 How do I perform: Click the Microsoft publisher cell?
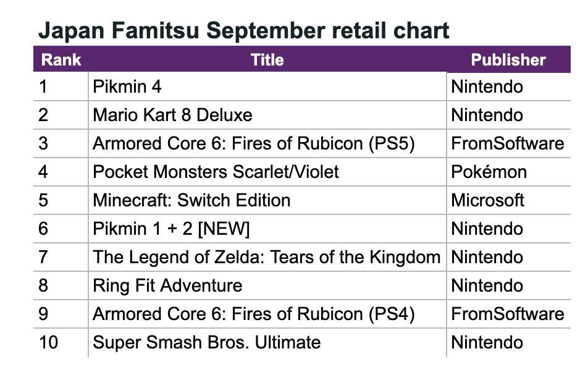pyautogui.click(x=487, y=200)
